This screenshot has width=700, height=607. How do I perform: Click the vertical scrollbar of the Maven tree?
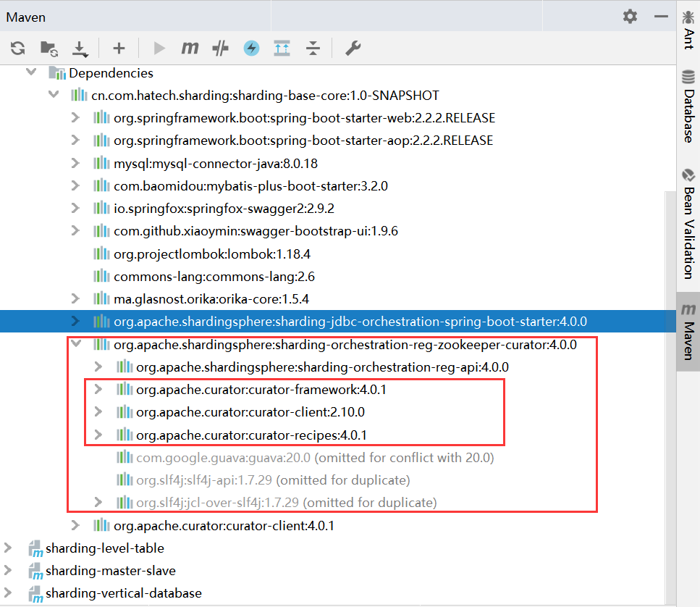(670, 398)
